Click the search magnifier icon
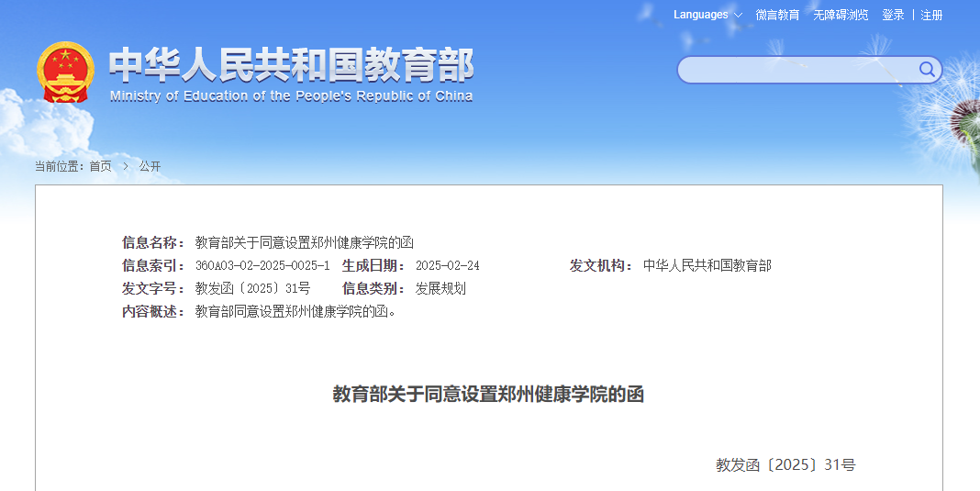Image resolution: width=980 pixels, height=491 pixels. pos(927,69)
